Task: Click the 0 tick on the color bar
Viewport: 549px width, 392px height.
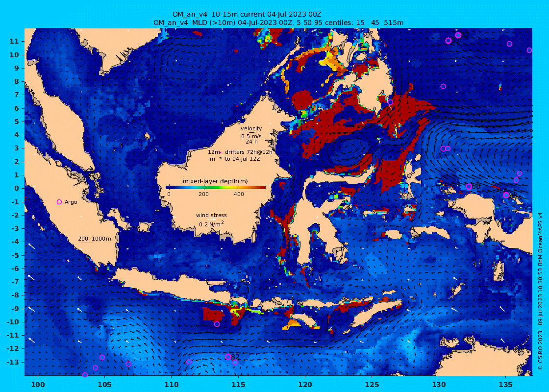Action: pyautogui.click(x=169, y=194)
